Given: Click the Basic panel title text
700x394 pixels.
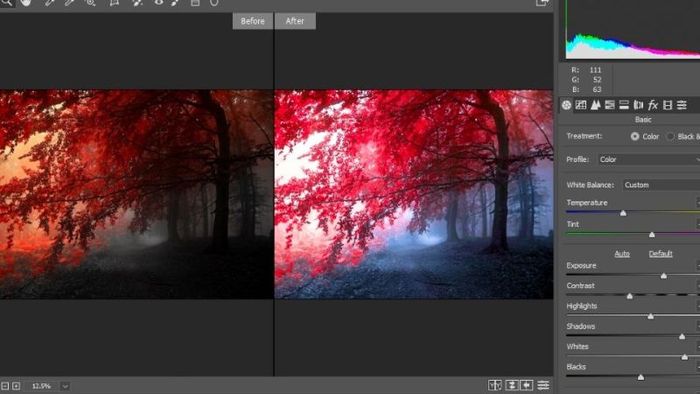Looking at the screenshot, I should click(643, 120).
